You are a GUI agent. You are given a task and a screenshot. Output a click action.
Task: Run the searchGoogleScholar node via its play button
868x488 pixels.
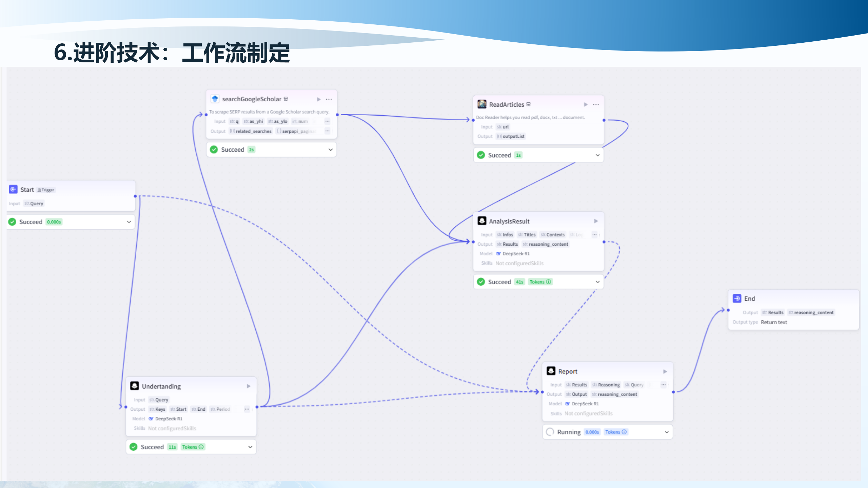click(318, 99)
